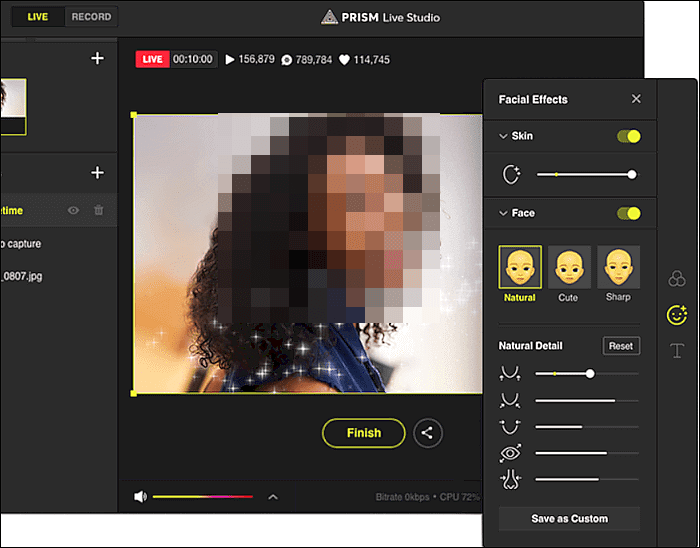The width and height of the screenshot is (700, 548).
Task: Click the upper plus icon to add scene
Action: [x=97, y=59]
